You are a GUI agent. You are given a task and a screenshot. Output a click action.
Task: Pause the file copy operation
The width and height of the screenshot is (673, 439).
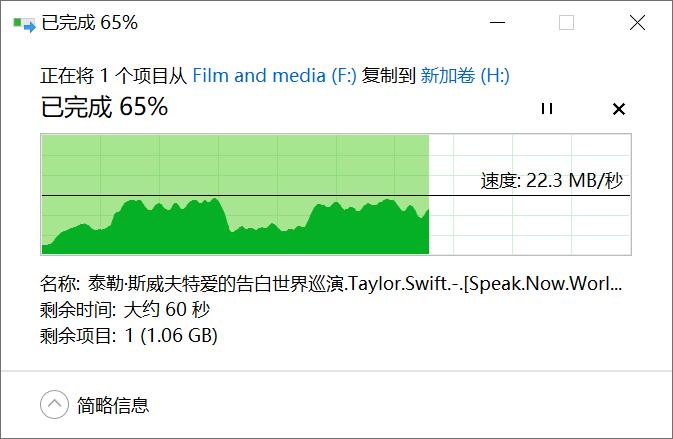546,108
